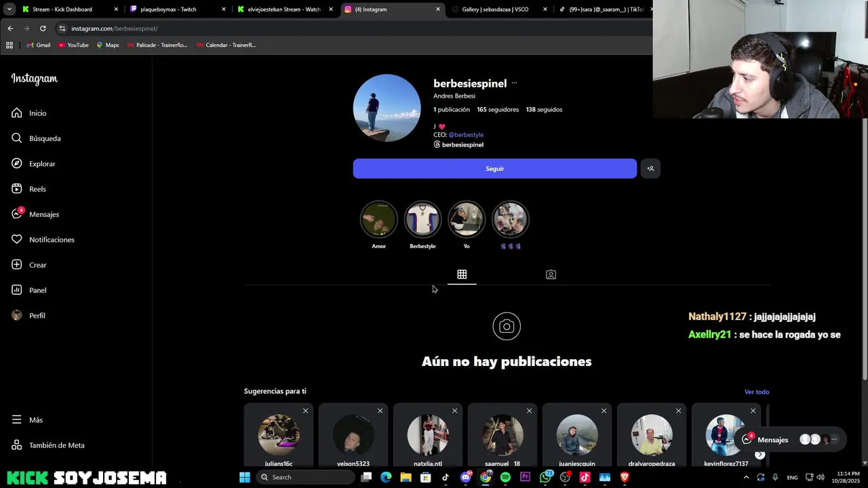View 165 seguidores list
This screenshot has height=488, width=868.
(x=498, y=110)
